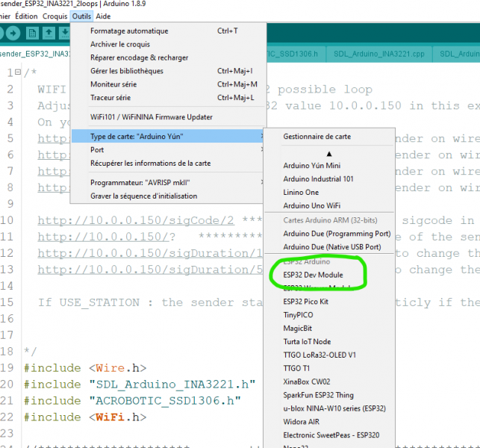Screen dimensions: 480x448
Task: Select Arduino Due (Programming Port)
Action: (329, 234)
